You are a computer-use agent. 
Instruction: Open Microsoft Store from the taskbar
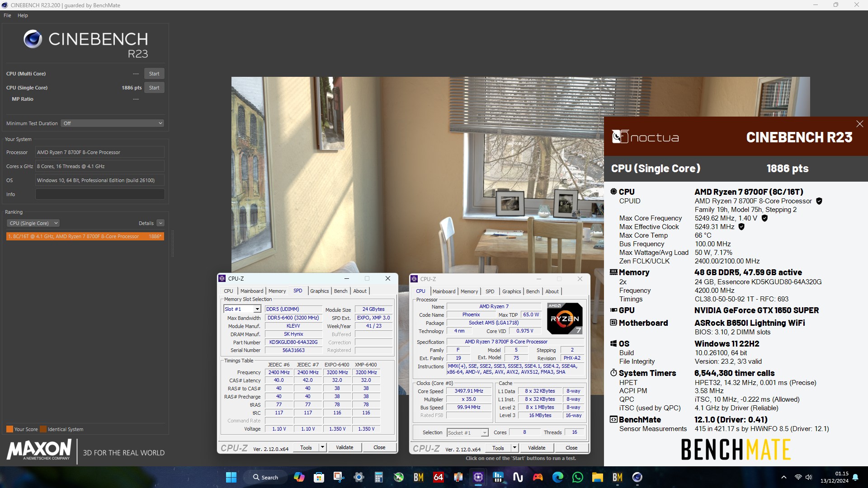(x=319, y=477)
